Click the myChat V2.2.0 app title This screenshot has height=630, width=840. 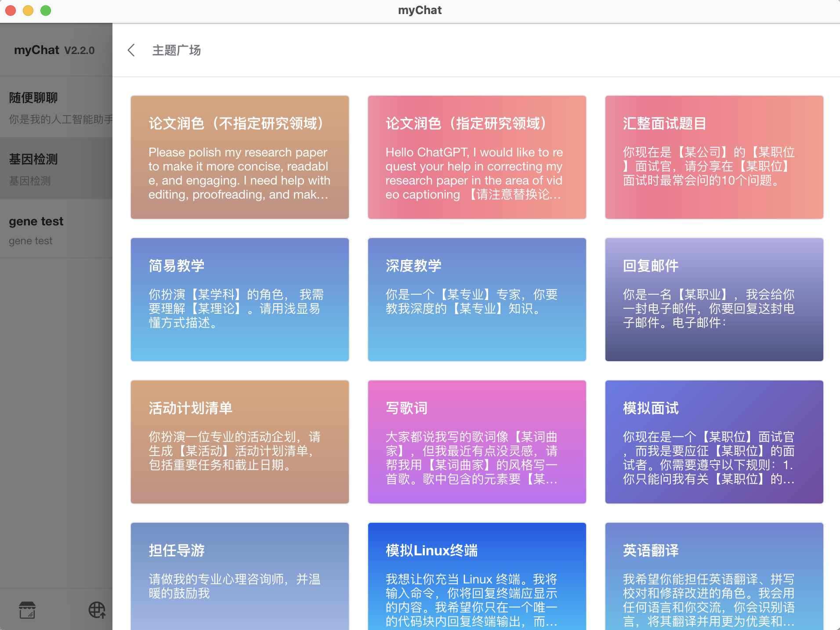click(54, 50)
